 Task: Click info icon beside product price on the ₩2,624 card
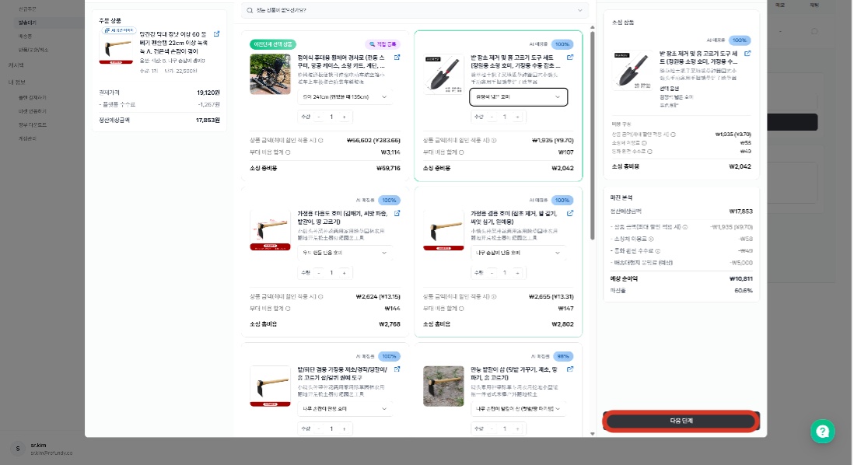[320, 297]
